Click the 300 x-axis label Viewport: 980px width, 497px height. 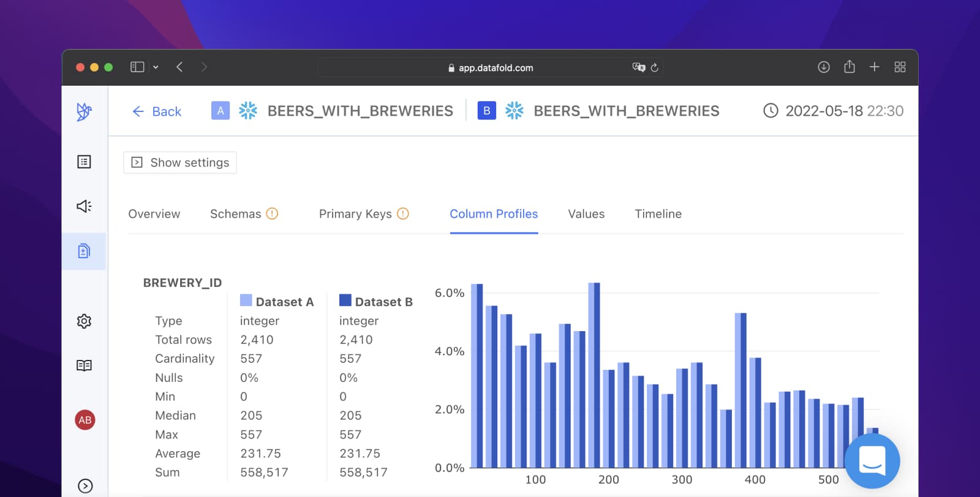point(682,480)
